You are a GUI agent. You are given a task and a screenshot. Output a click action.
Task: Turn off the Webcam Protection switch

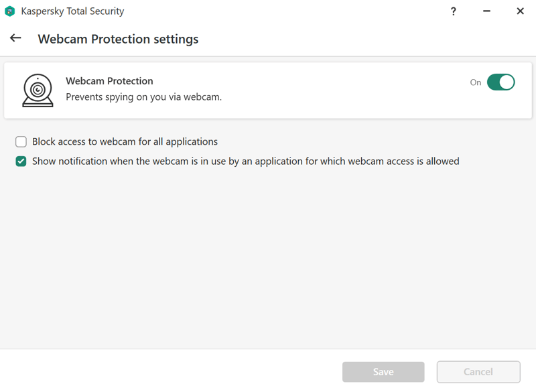500,82
